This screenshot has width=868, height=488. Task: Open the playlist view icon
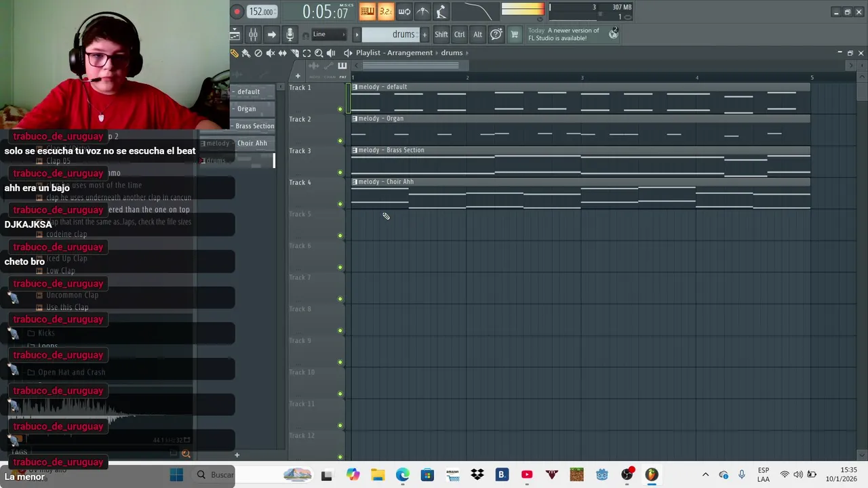pyautogui.click(x=235, y=35)
